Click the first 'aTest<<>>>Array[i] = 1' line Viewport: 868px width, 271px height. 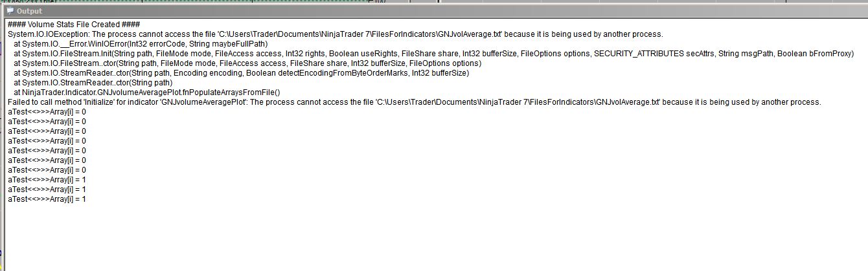coord(47,180)
